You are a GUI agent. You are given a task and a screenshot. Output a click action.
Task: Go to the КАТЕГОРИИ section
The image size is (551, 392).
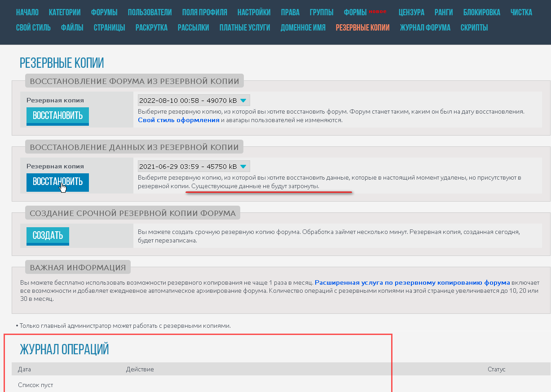[64, 13]
